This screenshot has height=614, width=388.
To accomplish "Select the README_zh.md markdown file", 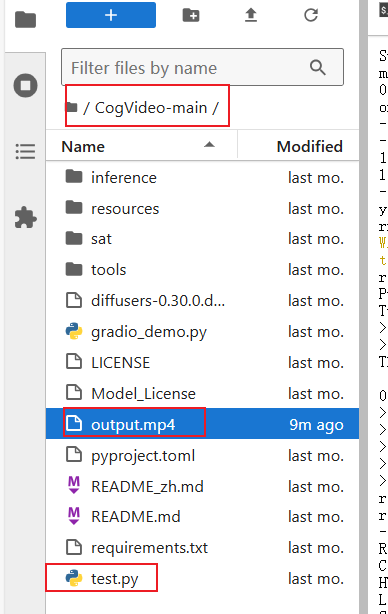I will [x=202, y=487].
